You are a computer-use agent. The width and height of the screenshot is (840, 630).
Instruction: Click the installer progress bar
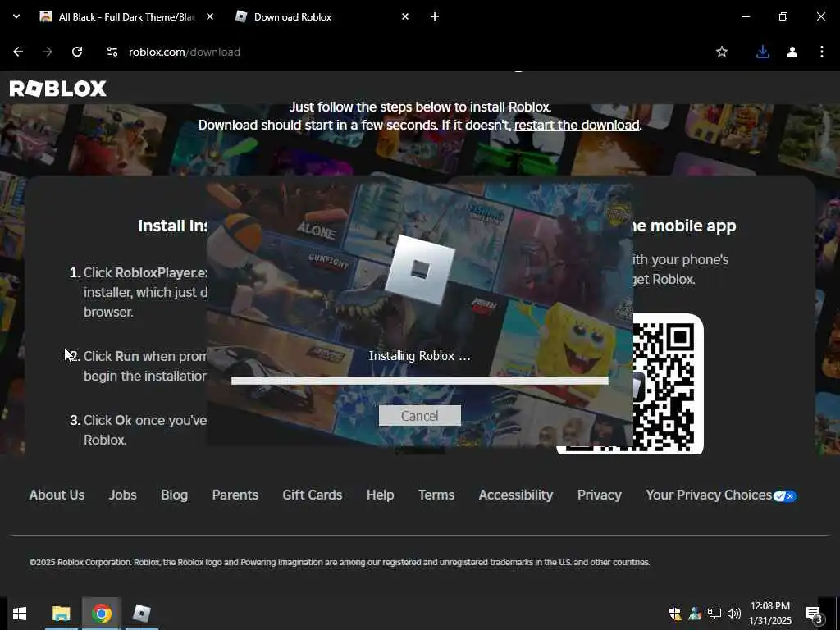pyautogui.click(x=419, y=381)
